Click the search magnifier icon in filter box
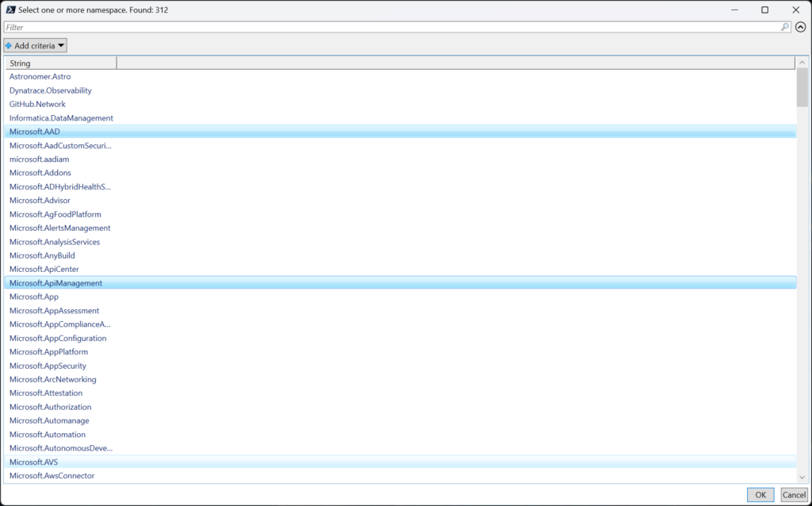Viewport: 812px width, 506px height. [x=785, y=27]
